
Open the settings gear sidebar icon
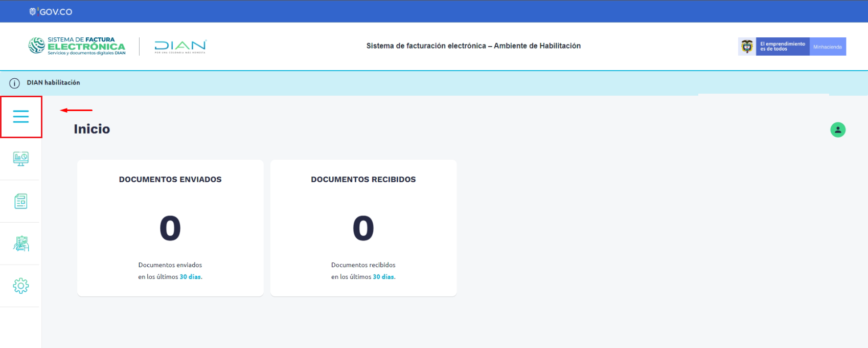click(x=21, y=286)
